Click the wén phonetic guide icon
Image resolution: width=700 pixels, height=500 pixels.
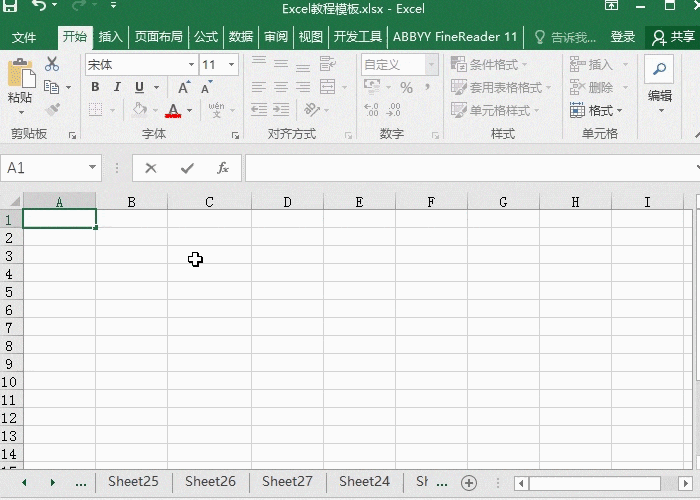point(217,109)
